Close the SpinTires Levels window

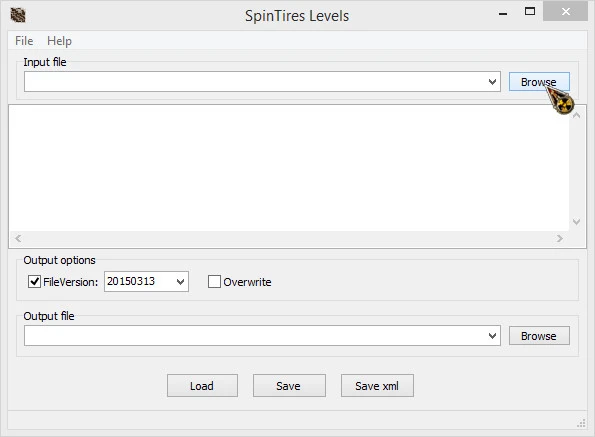pyautogui.click(x=565, y=12)
